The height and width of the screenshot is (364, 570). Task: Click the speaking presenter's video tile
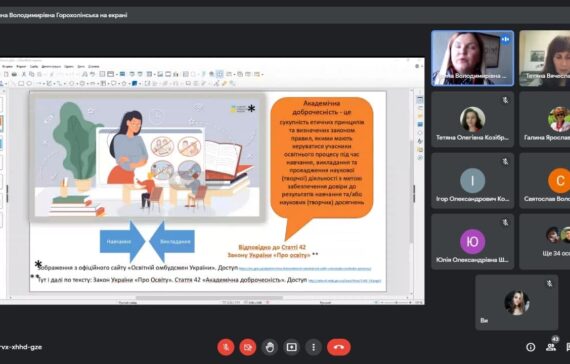473,58
